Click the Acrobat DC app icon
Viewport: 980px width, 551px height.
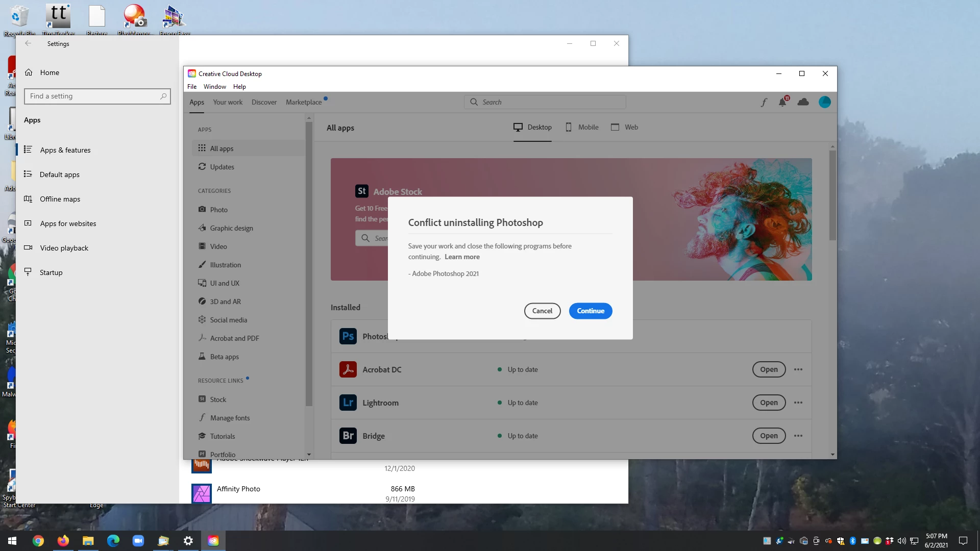348,369
